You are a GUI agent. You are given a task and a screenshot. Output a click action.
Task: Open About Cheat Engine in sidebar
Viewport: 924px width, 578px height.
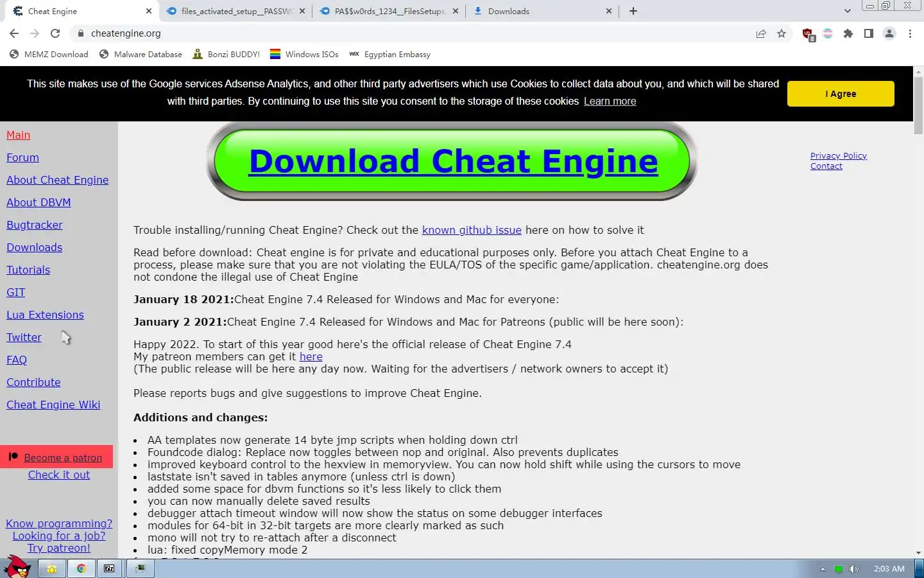click(x=57, y=180)
